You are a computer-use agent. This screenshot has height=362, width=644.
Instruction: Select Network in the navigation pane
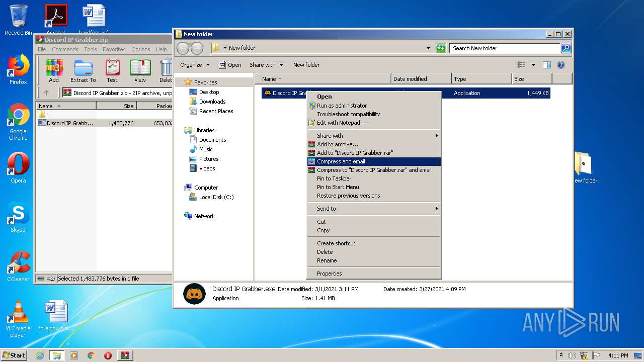199,216
